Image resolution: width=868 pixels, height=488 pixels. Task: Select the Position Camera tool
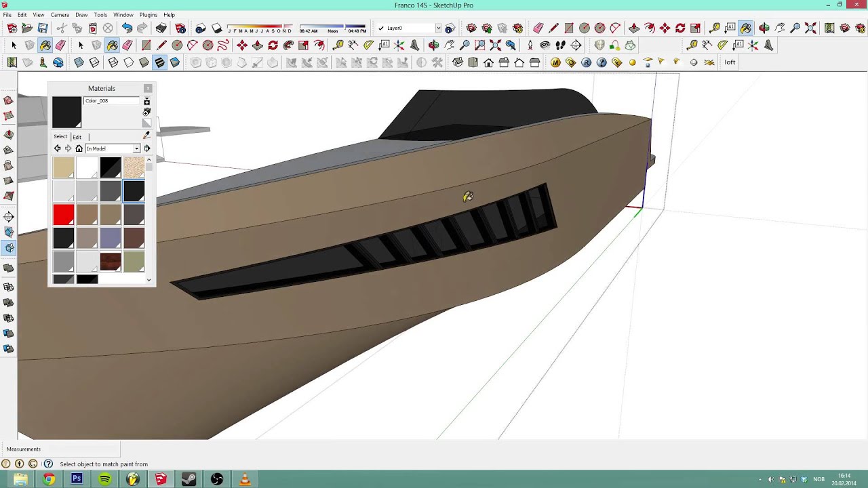click(x=530, y=45)
